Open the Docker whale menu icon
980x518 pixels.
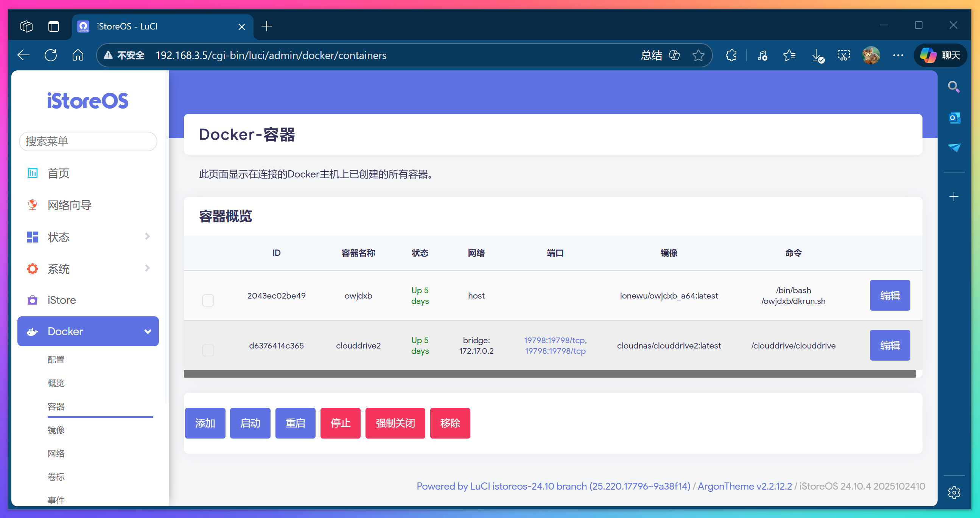33,331
